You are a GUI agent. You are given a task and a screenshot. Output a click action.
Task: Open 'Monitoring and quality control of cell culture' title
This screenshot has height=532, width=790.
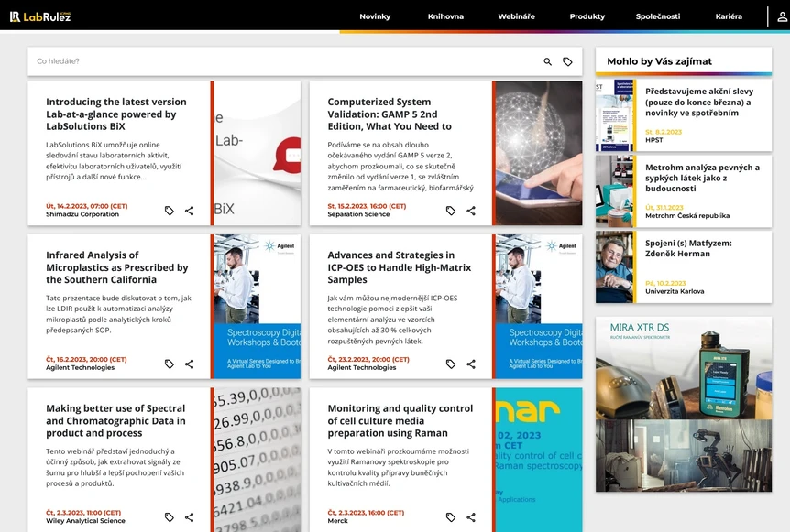[x=400, y=421]
